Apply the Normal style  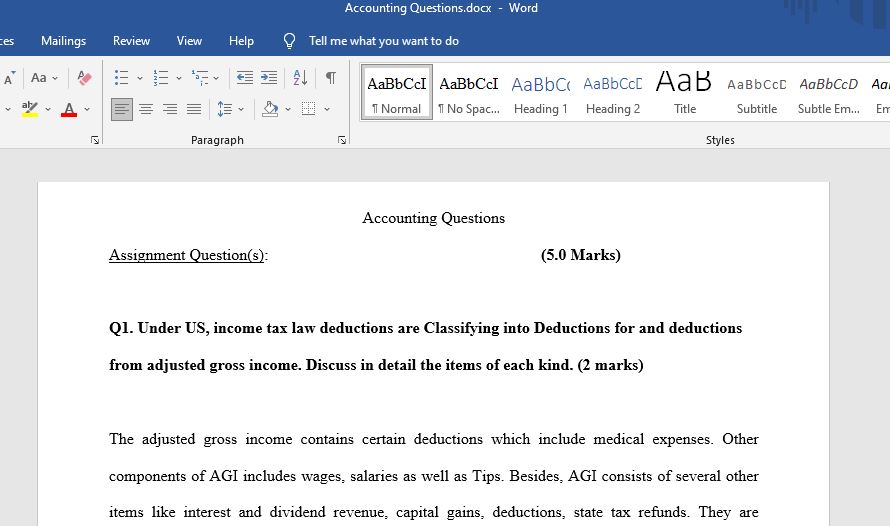pyautogui.click(x=397, y=93)
